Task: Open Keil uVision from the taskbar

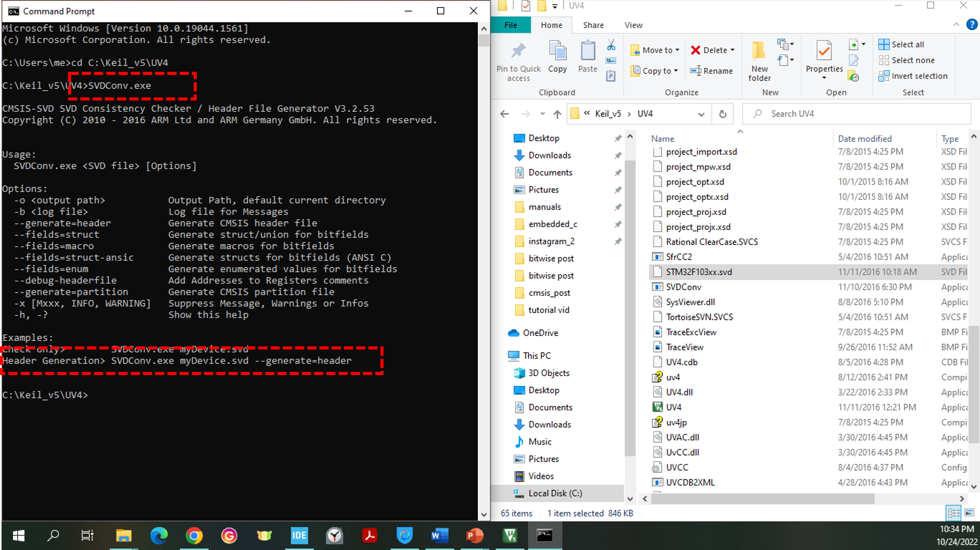Action: (509, 536)
